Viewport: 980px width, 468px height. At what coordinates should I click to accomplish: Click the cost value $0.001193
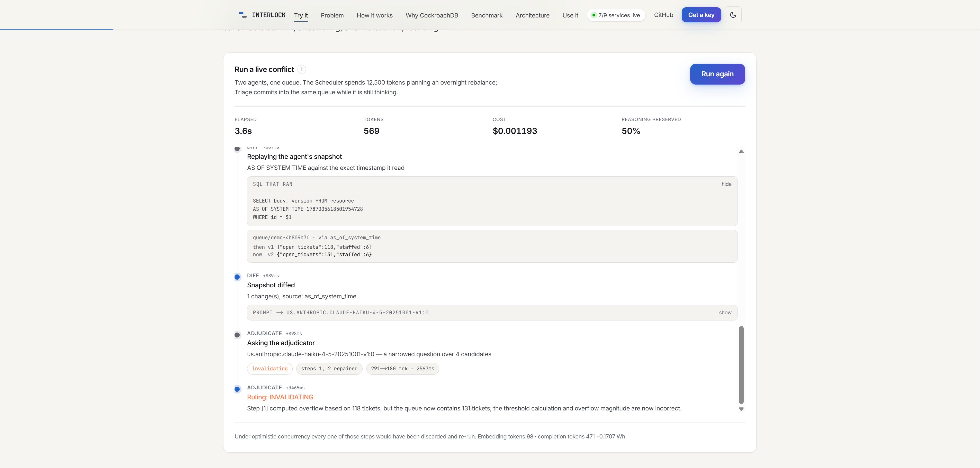[x=515, y=131]
